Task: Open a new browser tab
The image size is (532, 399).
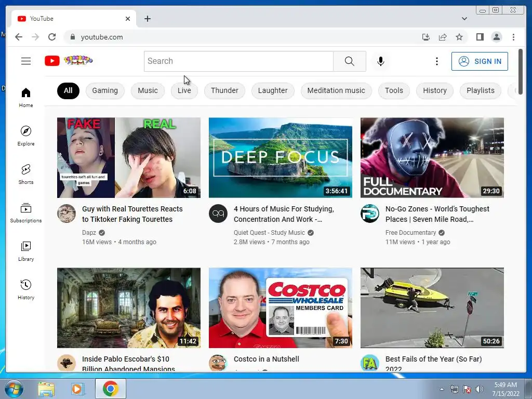Action: pyautogui.click(x=147, y=19)
